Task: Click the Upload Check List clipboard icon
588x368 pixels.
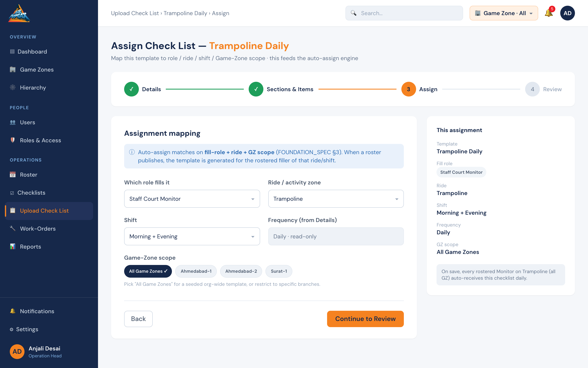Action: coord(13,211)
